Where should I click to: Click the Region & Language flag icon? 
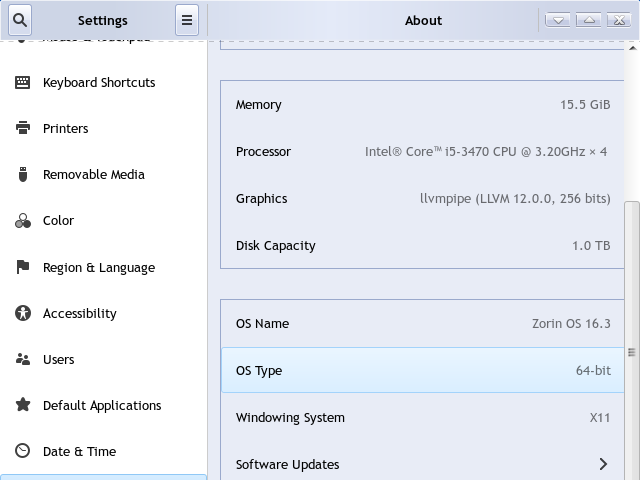22,268
